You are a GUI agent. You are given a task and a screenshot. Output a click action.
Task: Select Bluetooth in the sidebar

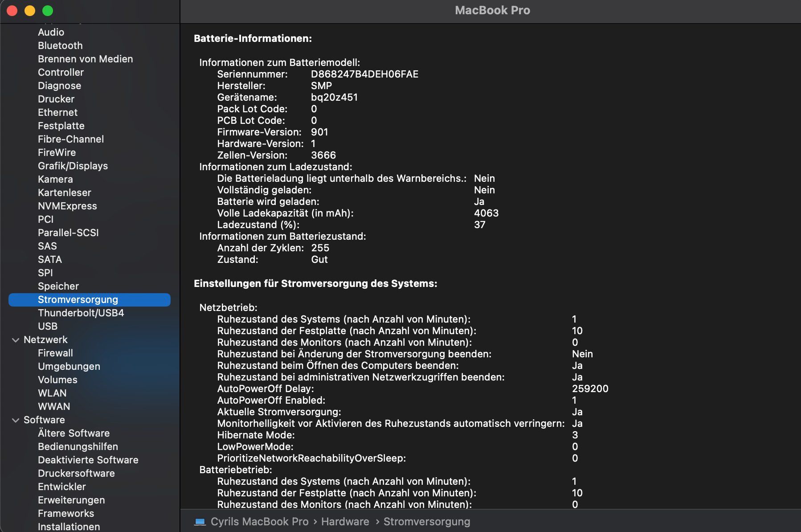pos(60,45)
